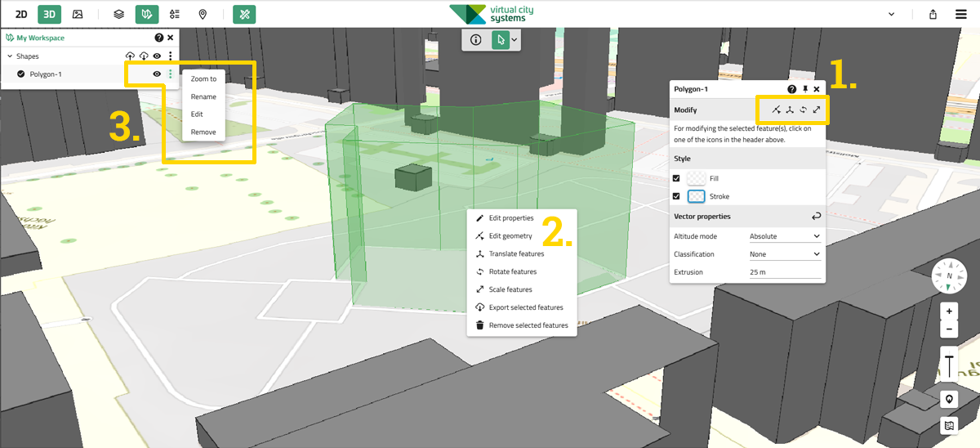Screen dimensions: 980x448
Task: Choose Rename from Polygon-1 menu
Action: pos(203,96)
